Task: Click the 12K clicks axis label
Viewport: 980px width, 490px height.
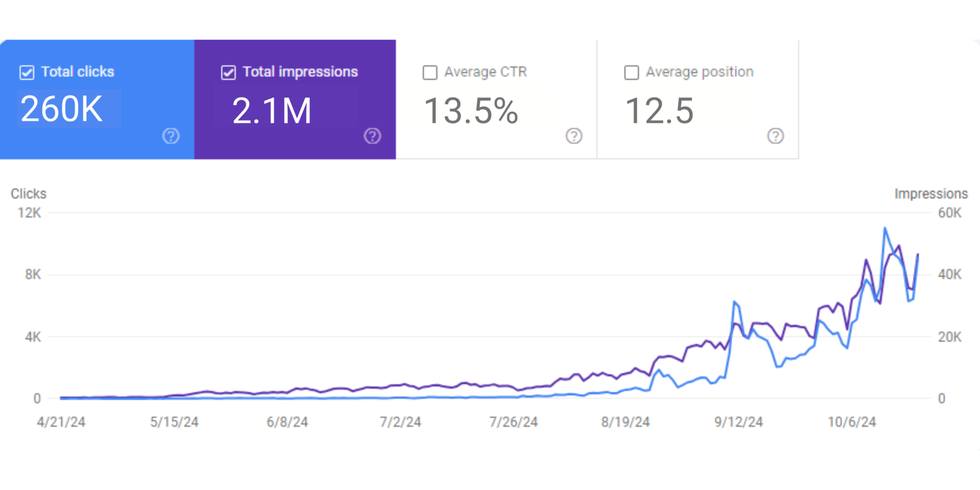Action: coord(29,213)
